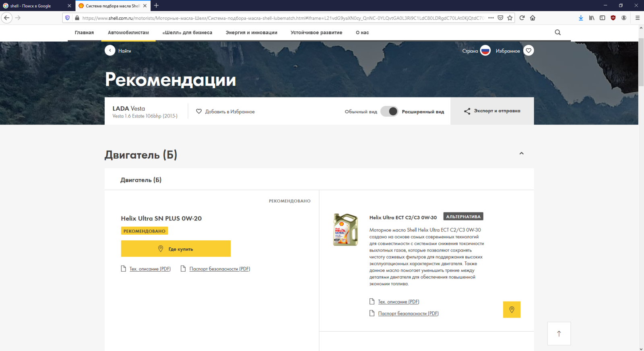Click the yellow Где купить button
The image size is (644, 351).
point(176,249)
